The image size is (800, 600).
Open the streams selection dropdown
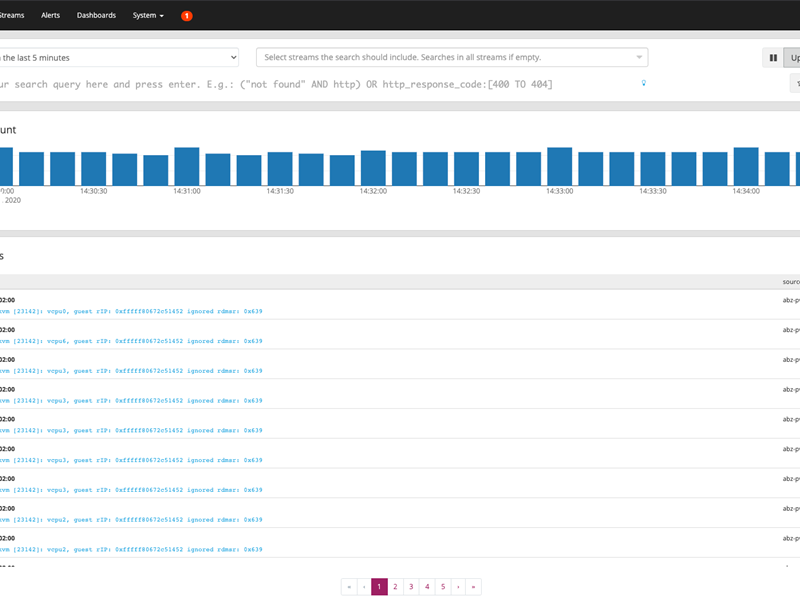(451, 58)
